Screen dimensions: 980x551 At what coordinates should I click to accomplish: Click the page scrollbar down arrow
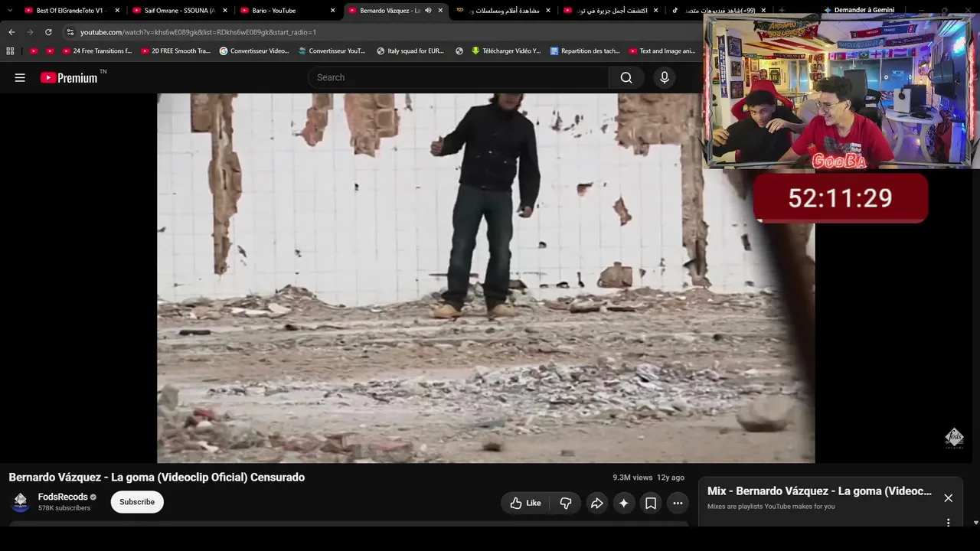(975, 523)
